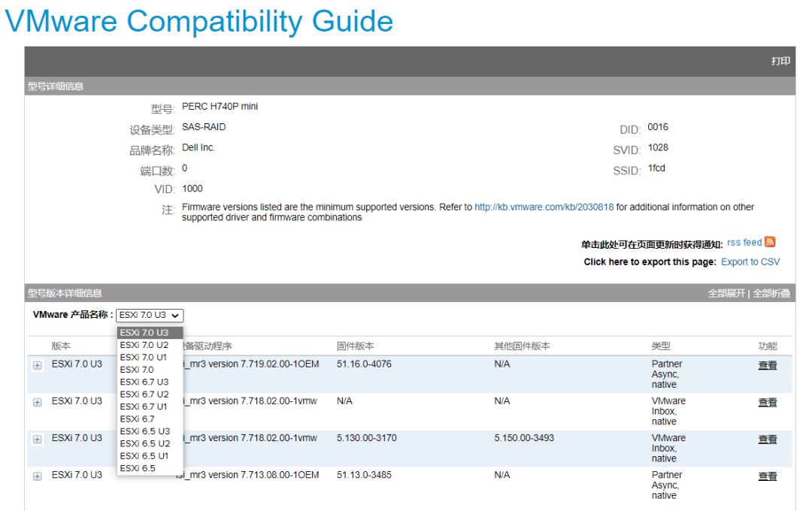Click the PERC H740P mini model name

coord(220,107)
